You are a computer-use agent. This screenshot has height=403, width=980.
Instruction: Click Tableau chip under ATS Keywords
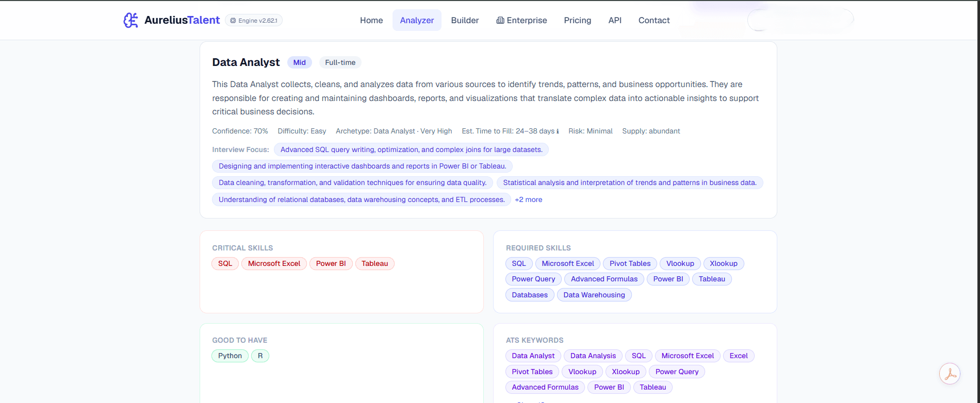click(653, 387)
